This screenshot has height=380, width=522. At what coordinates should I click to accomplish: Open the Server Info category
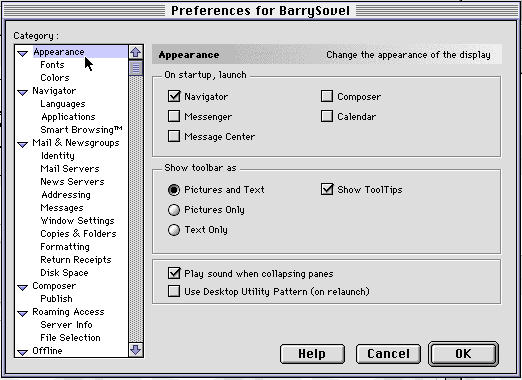66,325
